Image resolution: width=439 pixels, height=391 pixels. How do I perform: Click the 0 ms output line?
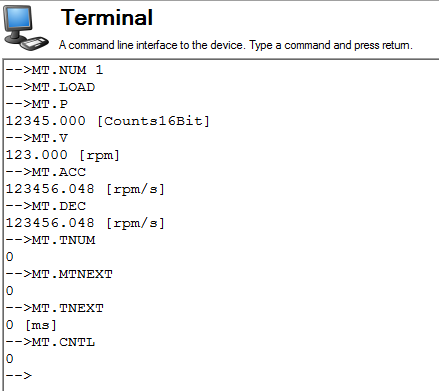(31, 325)
